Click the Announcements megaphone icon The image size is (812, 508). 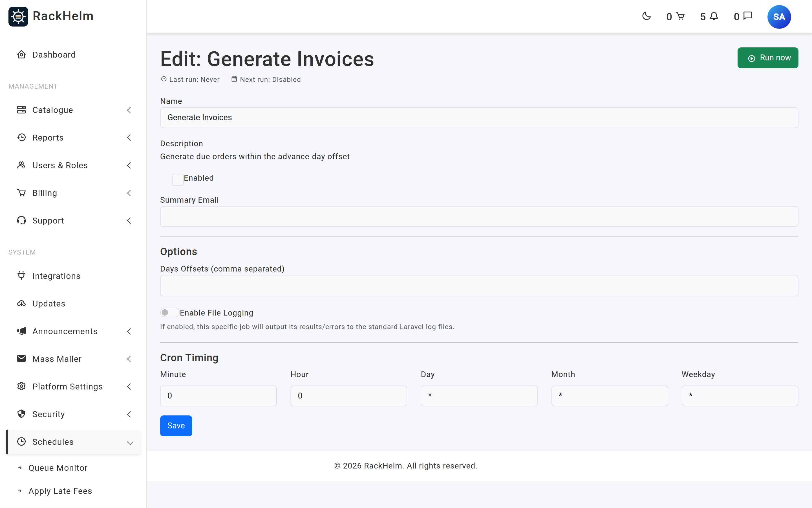pyautogui.click(x=21, y=331)
